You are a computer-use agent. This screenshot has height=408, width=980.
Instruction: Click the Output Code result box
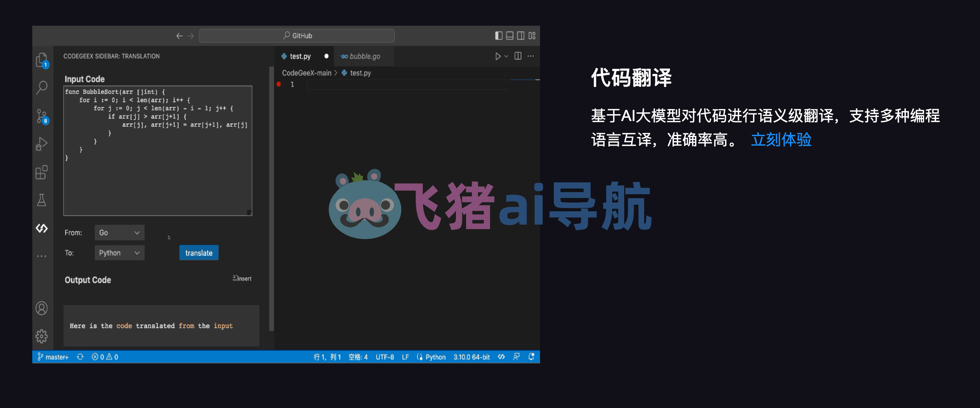pos(161,325)
